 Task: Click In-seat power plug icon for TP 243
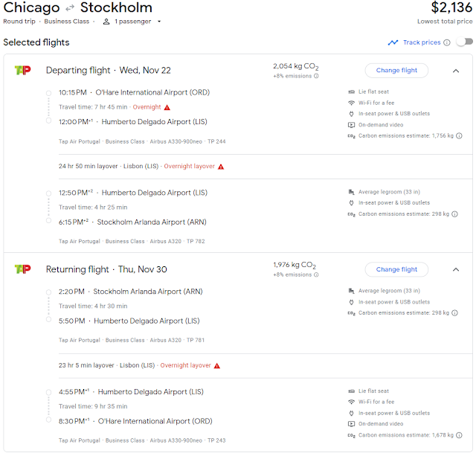351,413
